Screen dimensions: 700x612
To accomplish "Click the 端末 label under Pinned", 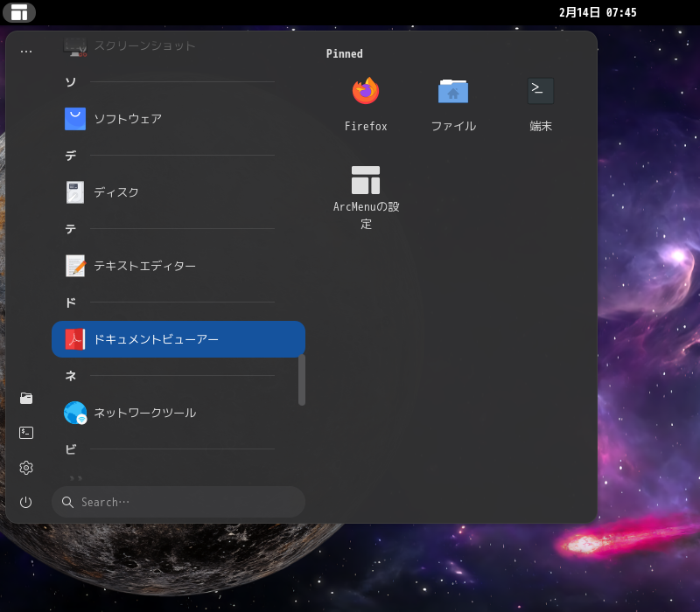I will coord(541,127).
